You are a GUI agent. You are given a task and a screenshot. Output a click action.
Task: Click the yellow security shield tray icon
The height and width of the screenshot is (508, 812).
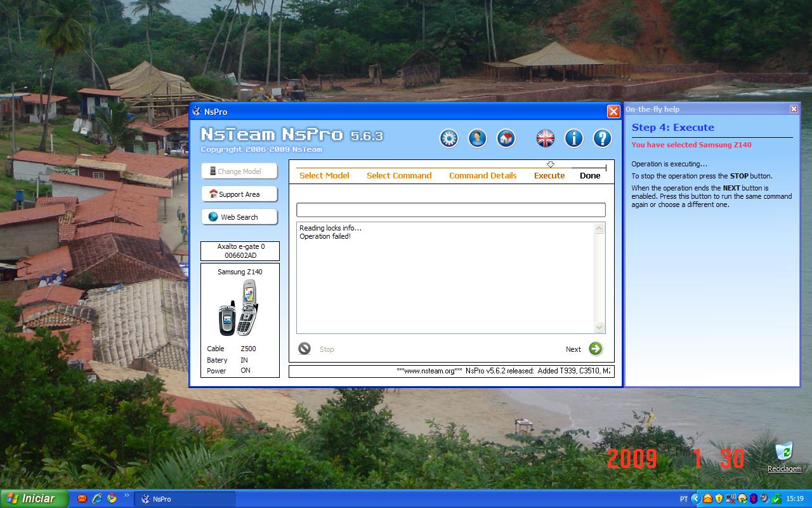click(719, 499)
